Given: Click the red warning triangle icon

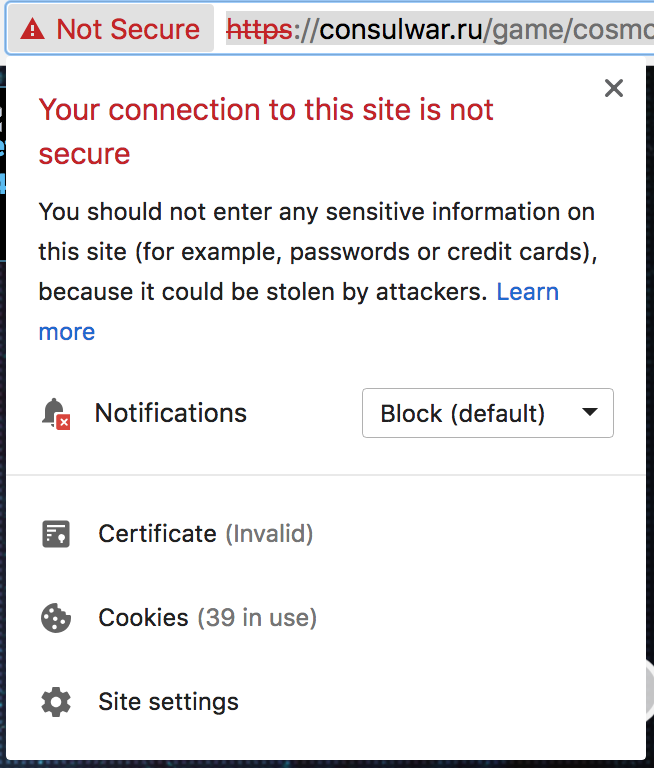Looking at the screenshot, I should point(33,30).
